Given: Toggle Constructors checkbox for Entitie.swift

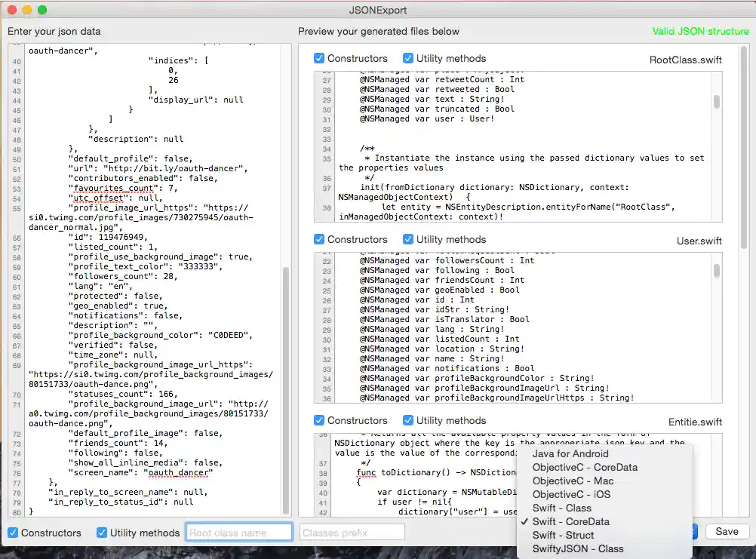Looking at the screenshot, I should pos(320,420).
